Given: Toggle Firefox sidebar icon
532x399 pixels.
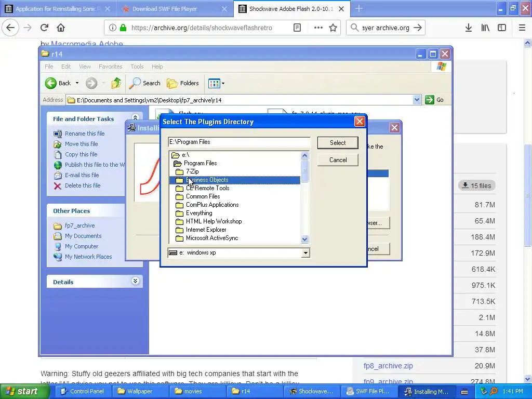Looking at the screenshot, I should click(x=502, y=28).
